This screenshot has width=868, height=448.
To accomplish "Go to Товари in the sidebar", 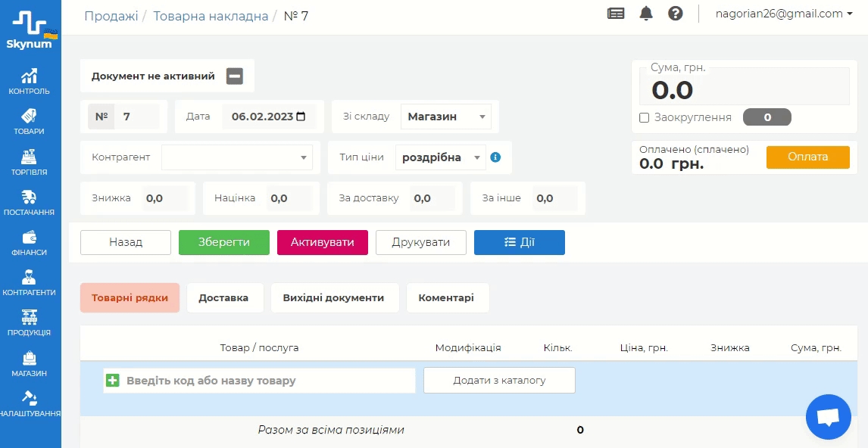I will tap(30, 122).
